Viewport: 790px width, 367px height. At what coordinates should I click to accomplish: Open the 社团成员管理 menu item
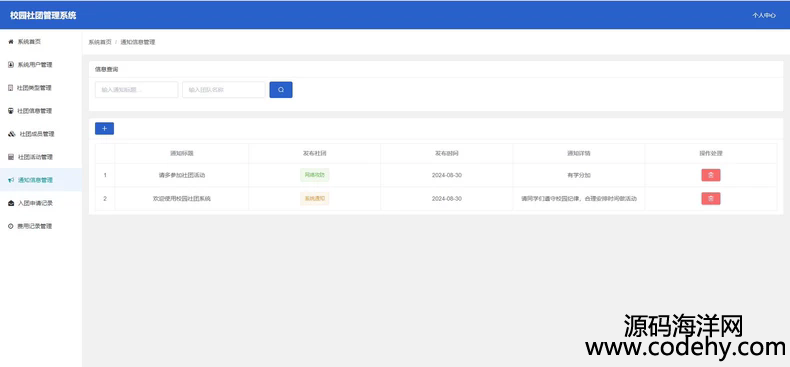coord(41,134)
